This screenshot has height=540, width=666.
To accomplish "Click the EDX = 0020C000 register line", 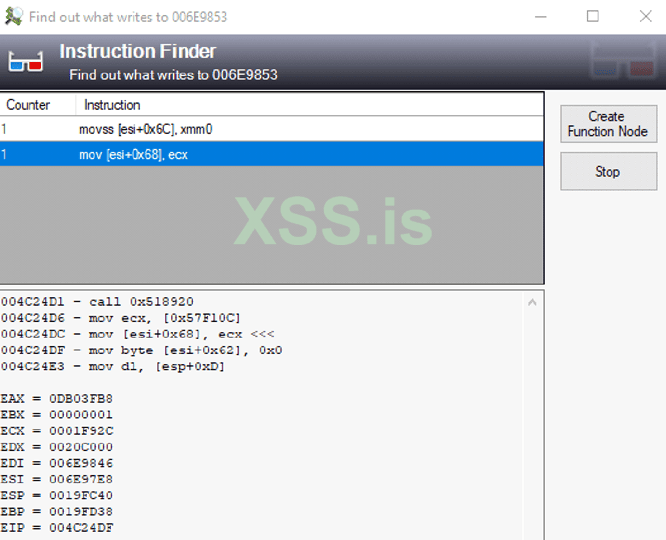I will tap(56, 447).
